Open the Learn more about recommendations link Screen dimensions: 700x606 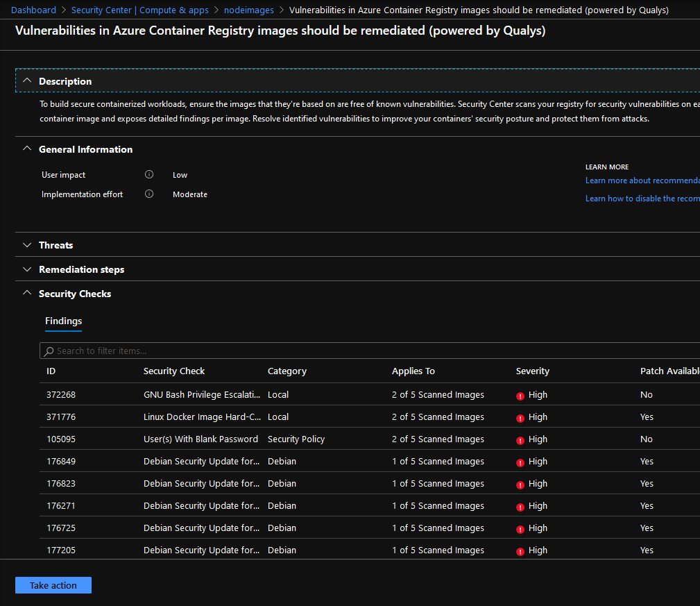click(x=642, y=180)
